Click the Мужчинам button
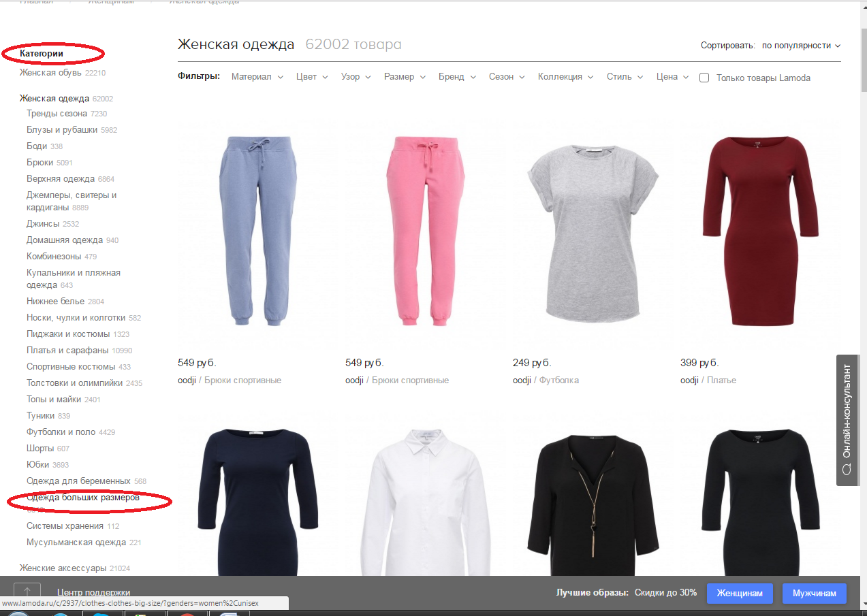867x616 pixels. (814, 593)
